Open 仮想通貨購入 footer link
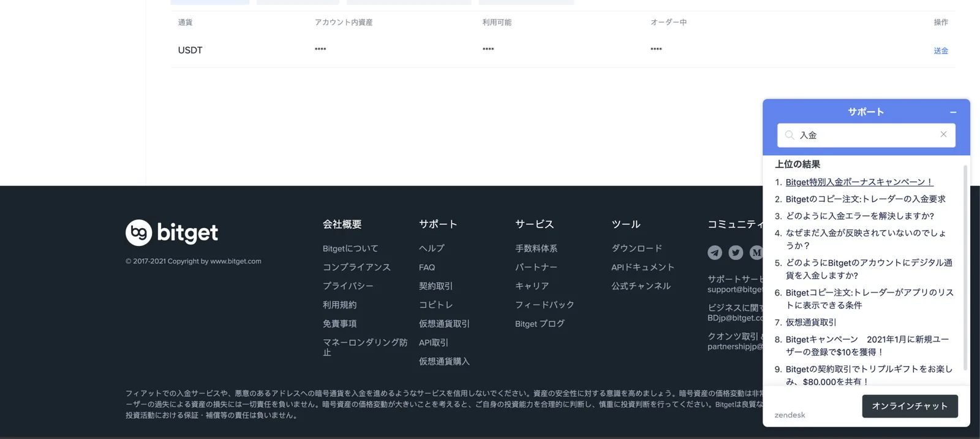 point(444,362)
